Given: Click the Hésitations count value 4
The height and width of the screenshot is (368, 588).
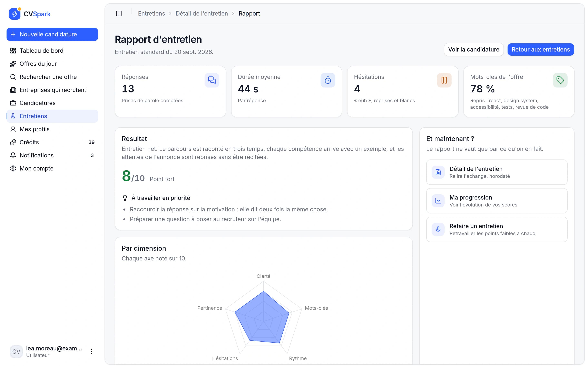Looking at the screenshot, I should tap(357, 89).
